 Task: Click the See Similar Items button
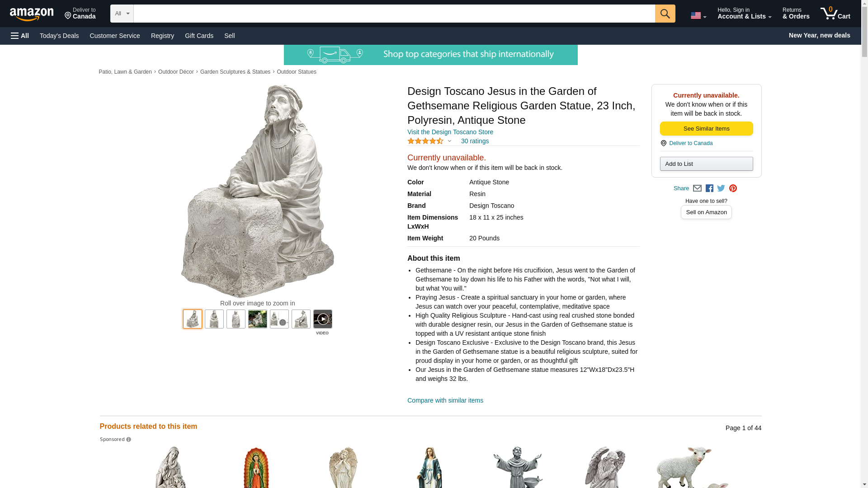[706, 129]
